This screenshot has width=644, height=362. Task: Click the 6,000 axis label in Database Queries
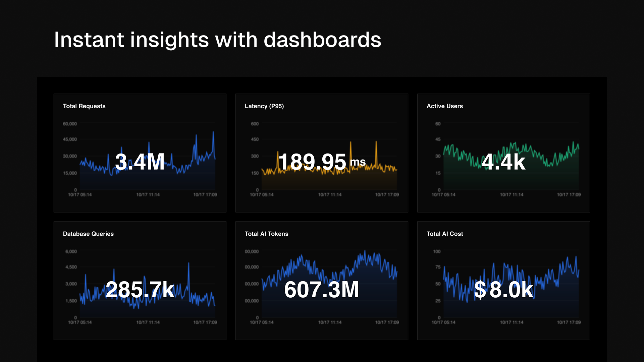click(x=71, y=252)
